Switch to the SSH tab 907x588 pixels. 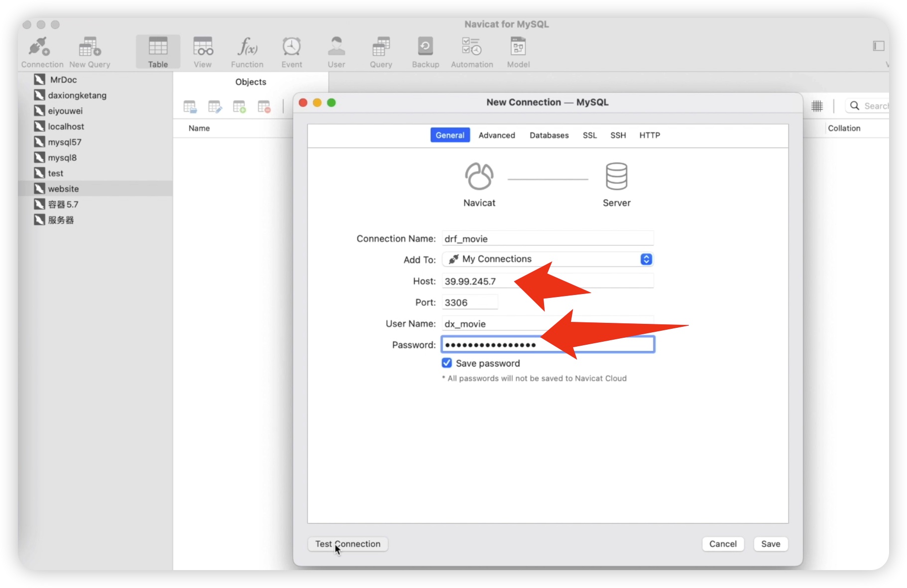[618, 135]
